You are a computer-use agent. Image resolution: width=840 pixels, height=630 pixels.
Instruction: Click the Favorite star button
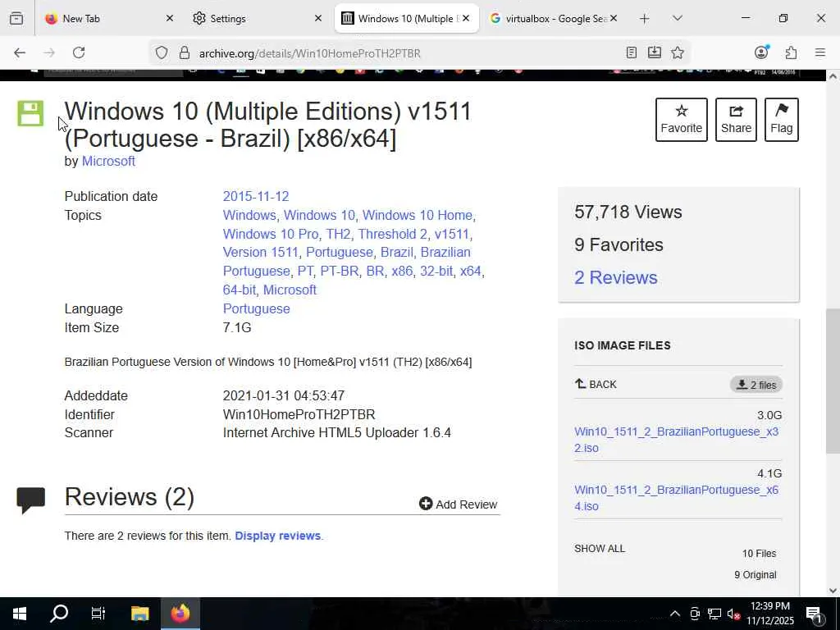tap(682, 120)
